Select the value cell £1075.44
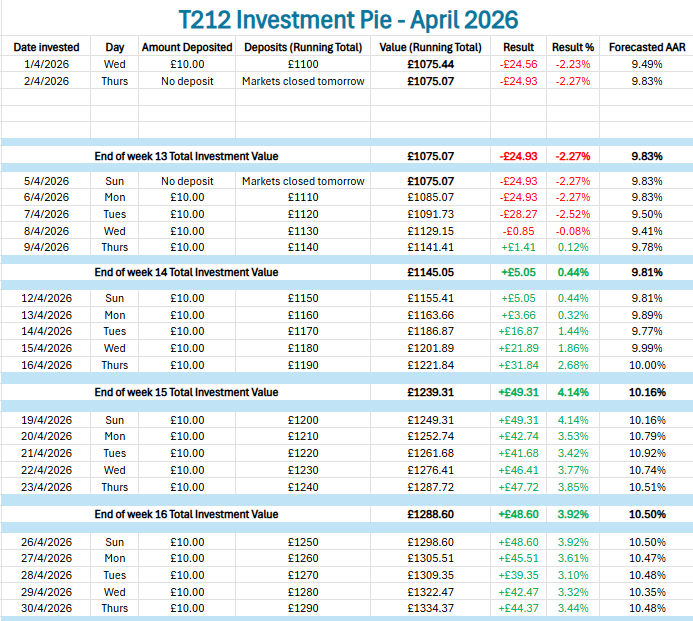This screenshot has height=621, width=693. 430,64
